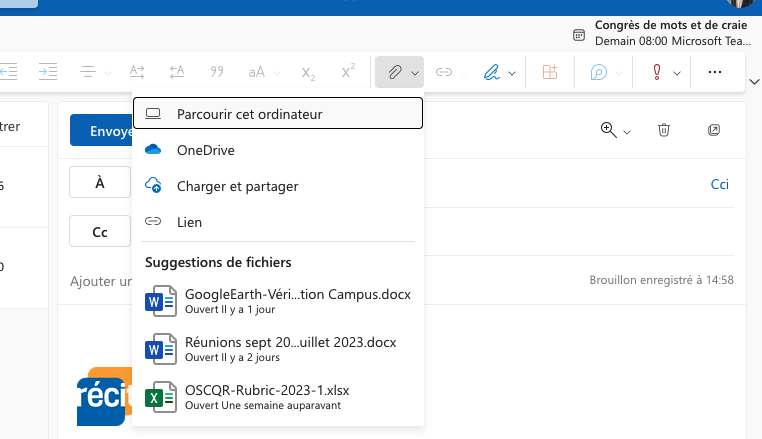Image resolution: width=762 pixels, height=439 pixels.
Task: Select Charger et partager option
Action: point(277,186)
